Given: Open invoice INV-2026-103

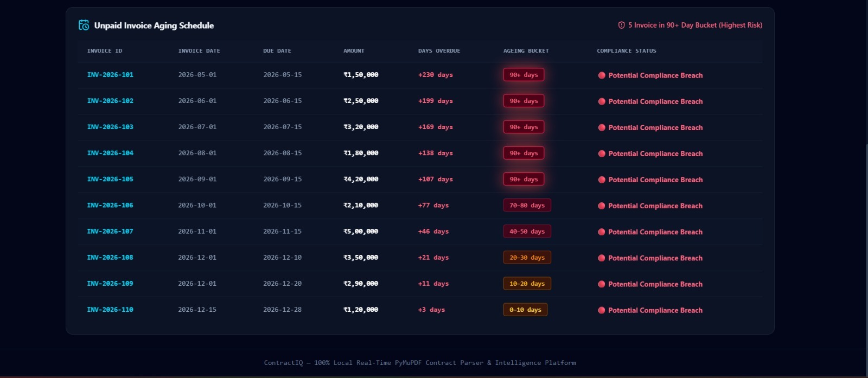Looking at the screenshot, I should pyautogui.click(x=110, y=127).
